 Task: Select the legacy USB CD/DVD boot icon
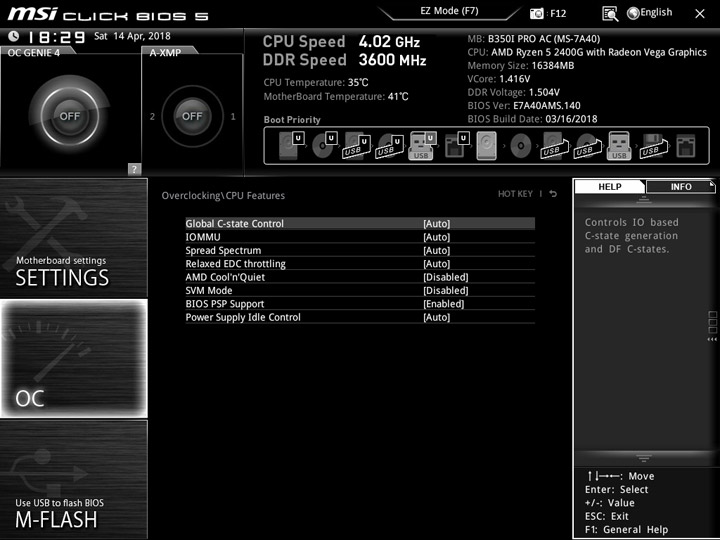(x=588, y=146)
